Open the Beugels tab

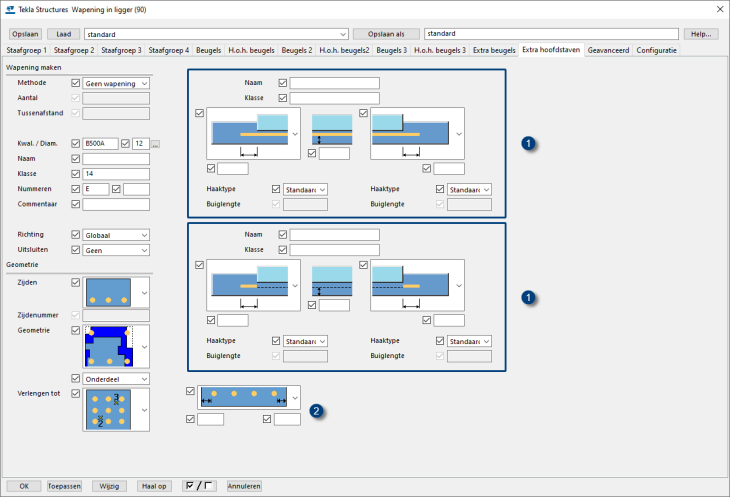[209, 49]
